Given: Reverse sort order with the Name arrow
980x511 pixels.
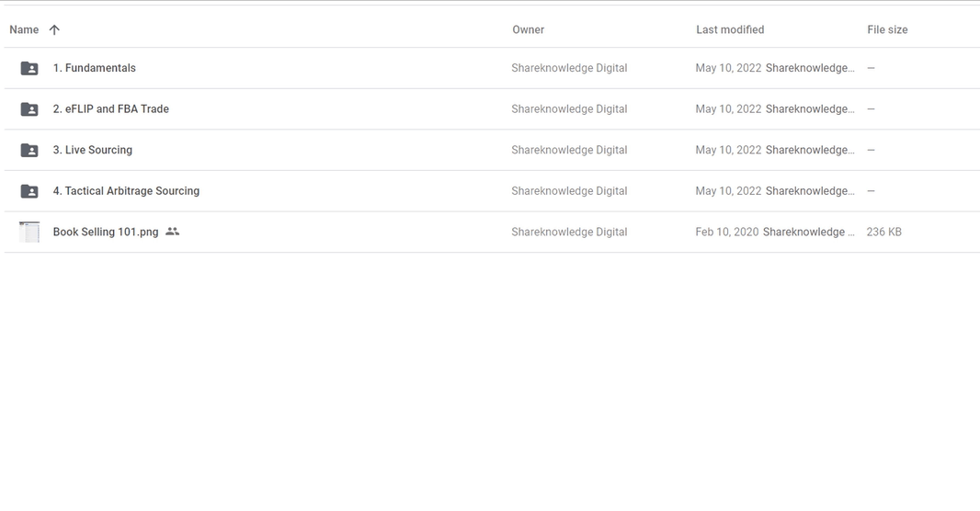Looking at the screenshot, I should (54, 30).
